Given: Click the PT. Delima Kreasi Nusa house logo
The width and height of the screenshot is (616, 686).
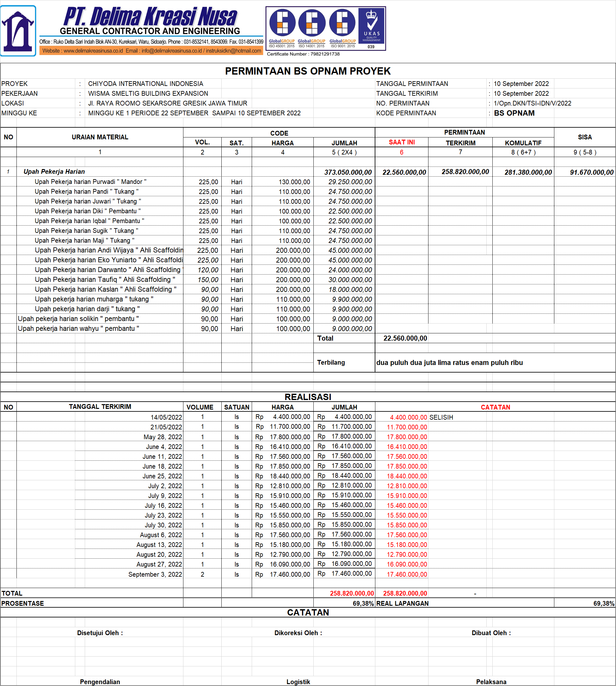Looking at the screenshot, I should click(18, 30).
